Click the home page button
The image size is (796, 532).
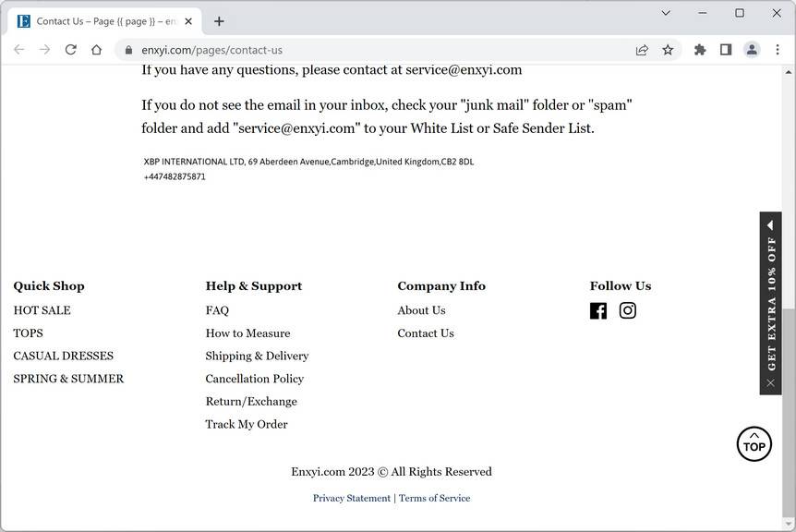[96, 50]
